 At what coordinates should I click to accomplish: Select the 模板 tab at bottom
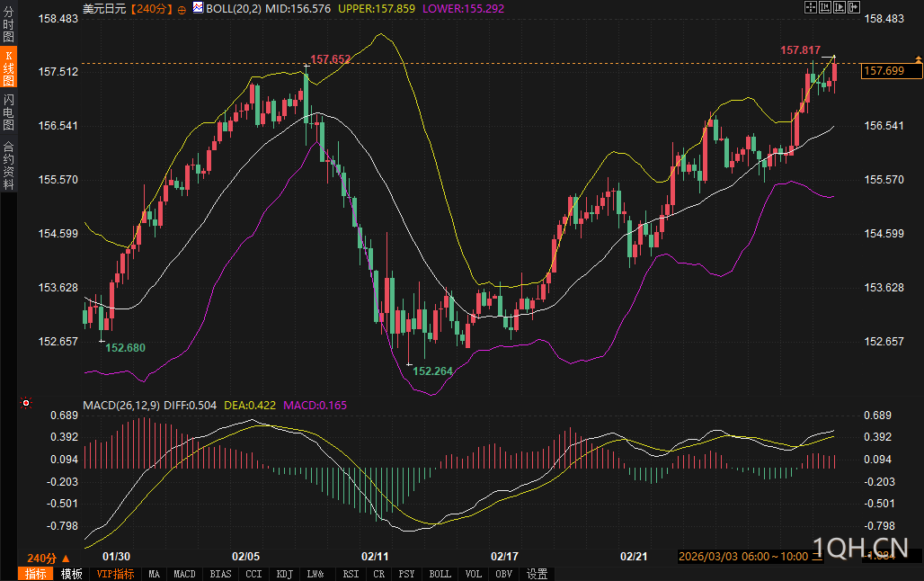point(71,574)
